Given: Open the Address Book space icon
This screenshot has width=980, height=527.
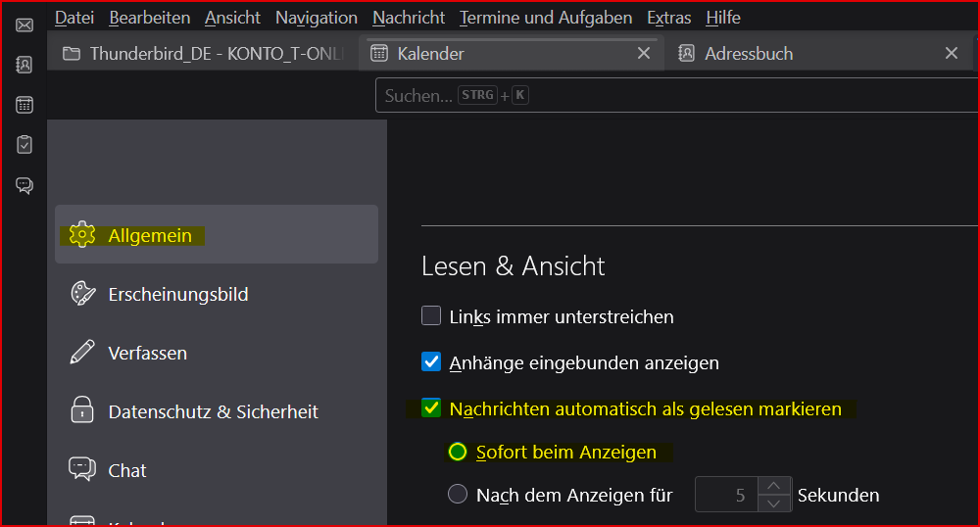Looking at the screenshot, I should point(24,65).
